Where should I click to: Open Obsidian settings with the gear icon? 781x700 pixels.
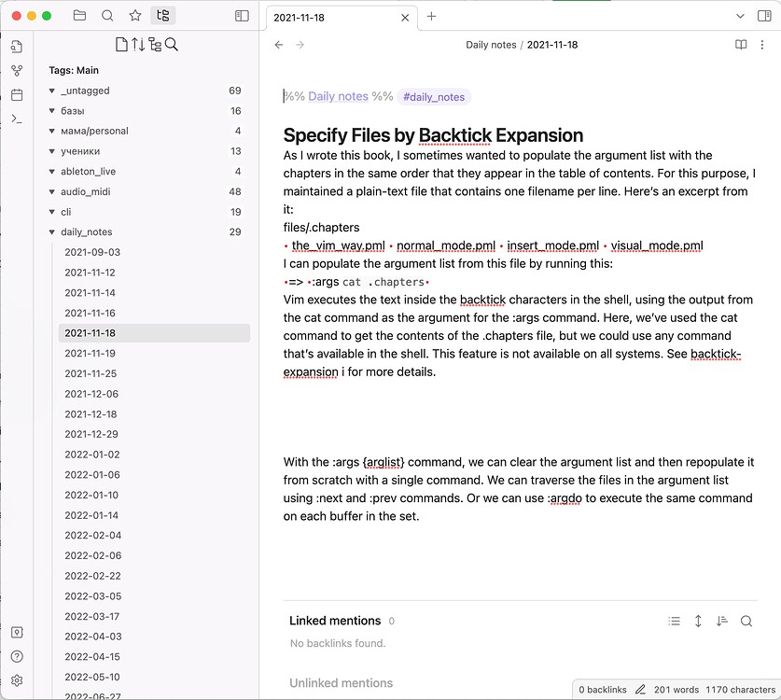[x=16, y=680]
